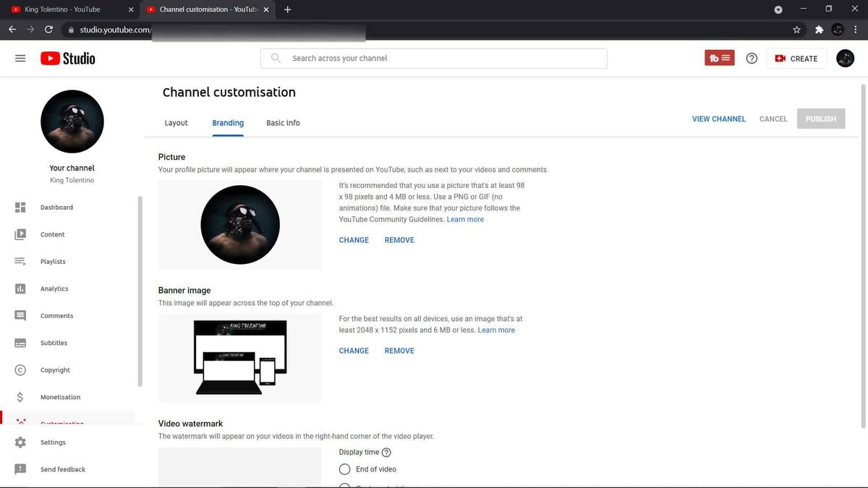This screenshot has height=488, width=868.
Task: Click the banner image device preview
Action: tap(240, 357)
